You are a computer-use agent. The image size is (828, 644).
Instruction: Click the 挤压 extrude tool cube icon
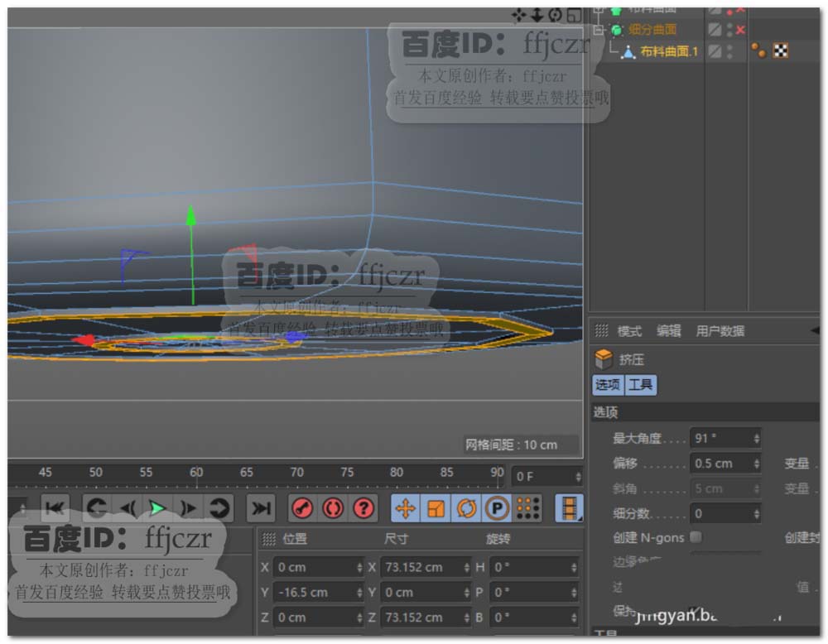click(603, 359)
